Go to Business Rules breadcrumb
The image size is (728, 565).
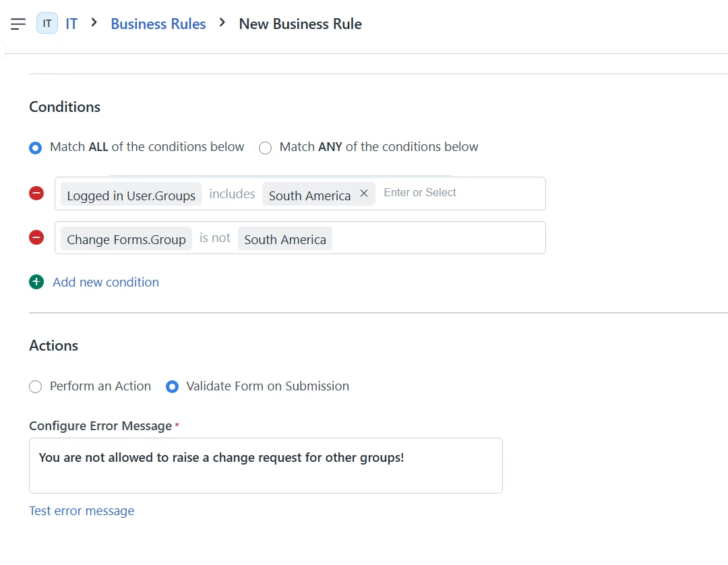pos(158,24)
